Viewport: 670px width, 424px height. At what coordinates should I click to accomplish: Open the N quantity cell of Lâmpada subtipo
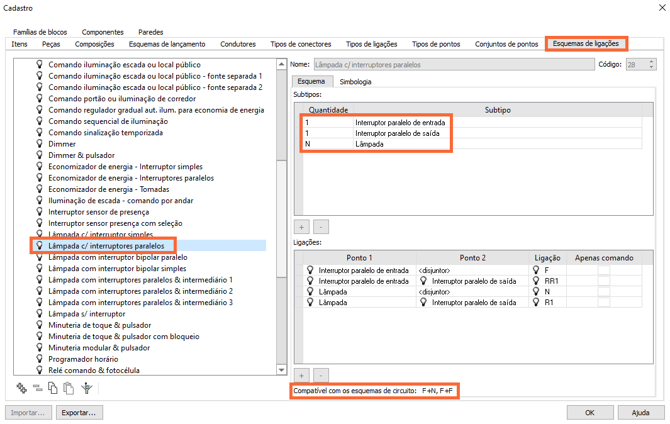326,144
